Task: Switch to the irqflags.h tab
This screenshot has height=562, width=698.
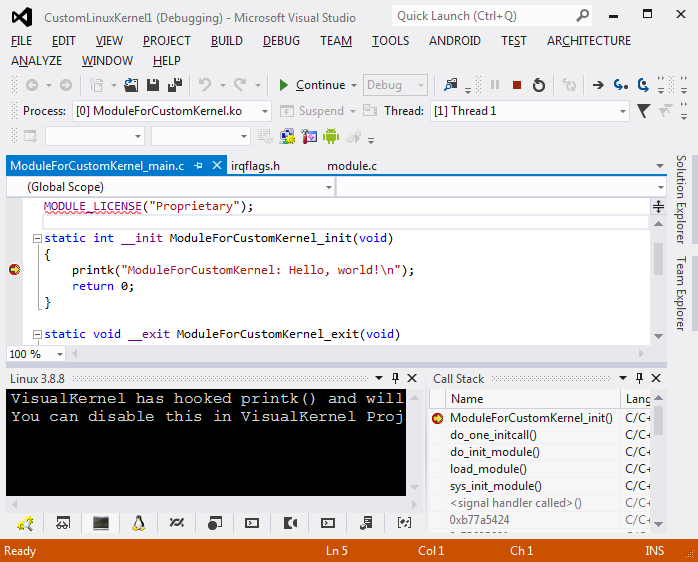Action: coord(256,166)
